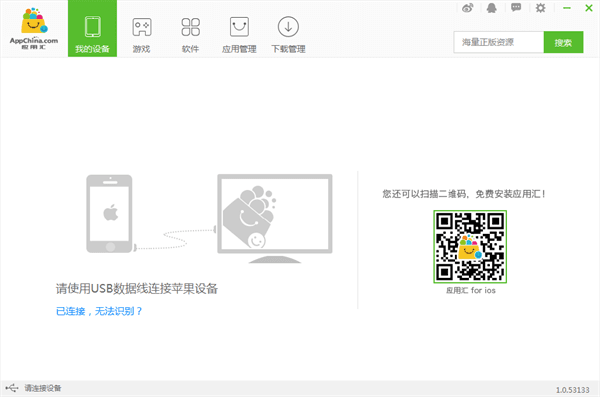Click the USB icon in status bar
Screen dimensions: 600x397
coord(12,388)
